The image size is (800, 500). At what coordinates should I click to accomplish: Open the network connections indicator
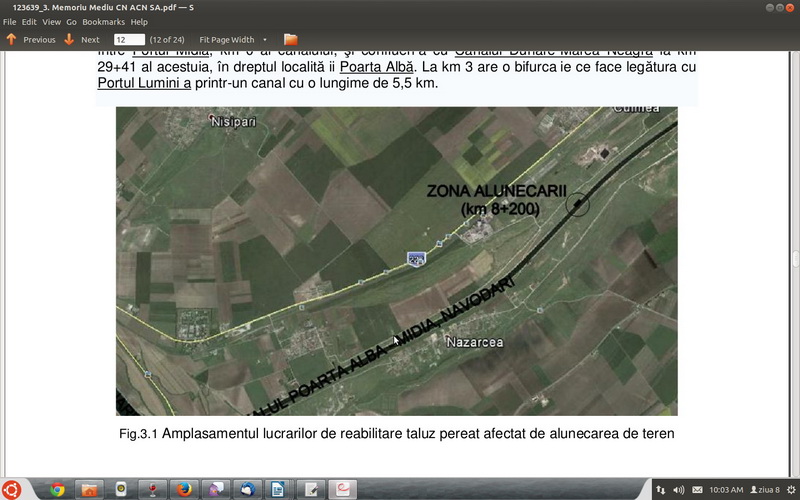point(661,490)
